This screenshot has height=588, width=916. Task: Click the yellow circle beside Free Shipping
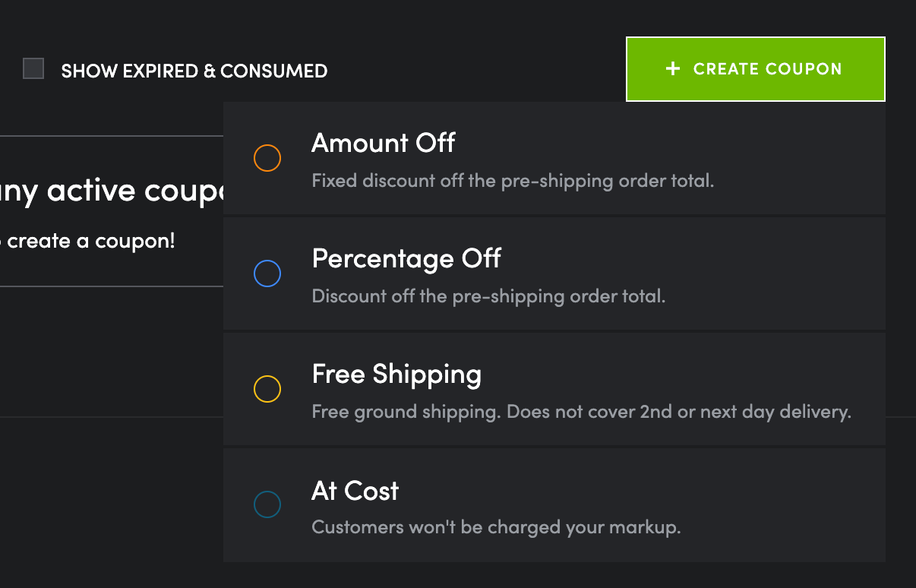pos(267,389)
